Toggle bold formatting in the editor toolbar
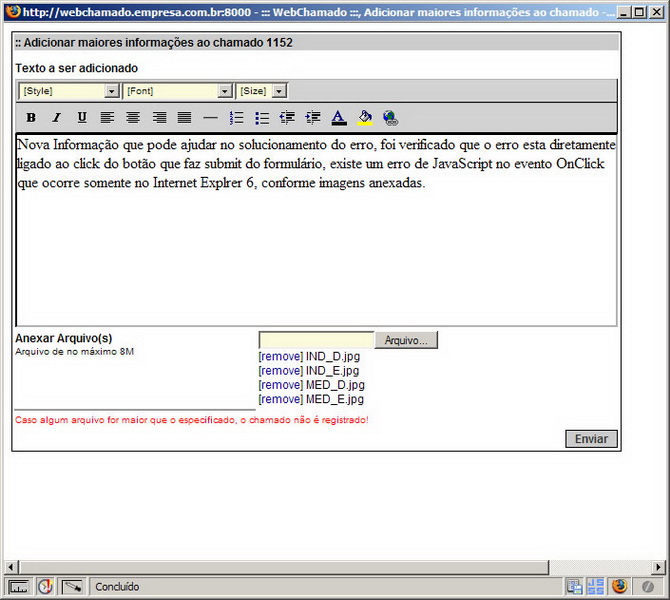Screen dimensions: 670x600 tap(31, 118)
